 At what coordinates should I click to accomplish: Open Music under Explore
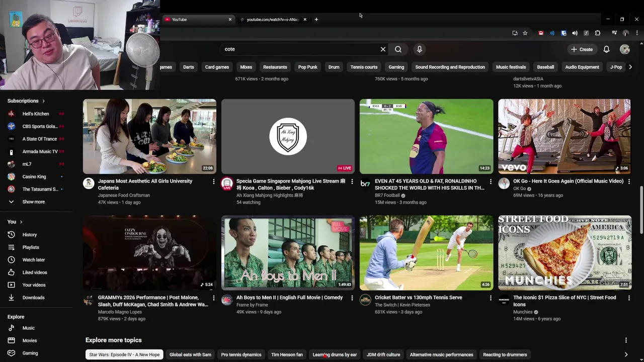click(29, 328)
